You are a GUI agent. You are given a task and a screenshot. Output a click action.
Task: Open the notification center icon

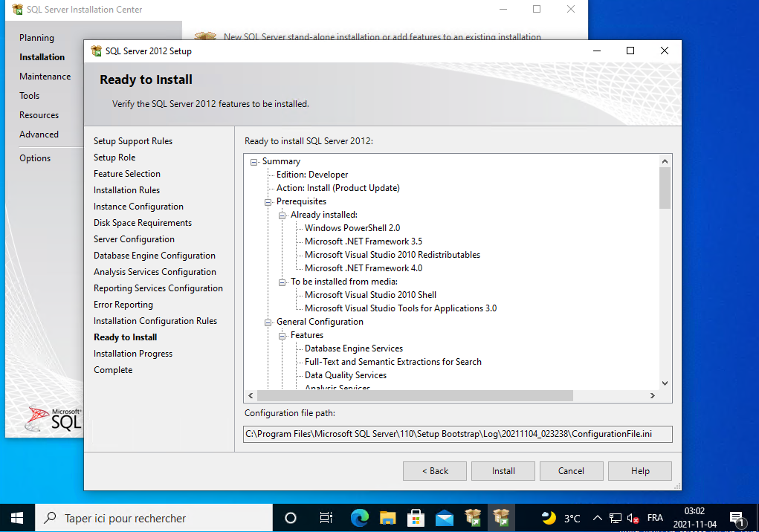[x=737, y=518]
